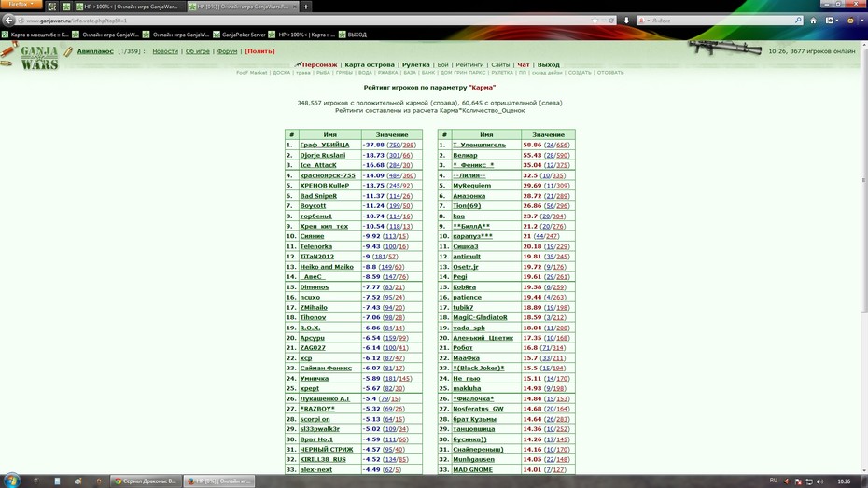The height and width of the screenshot is (488, 868).
Task: Click 'Выход' in site menu
Action: pyautogui.click(x=549, y=64)
